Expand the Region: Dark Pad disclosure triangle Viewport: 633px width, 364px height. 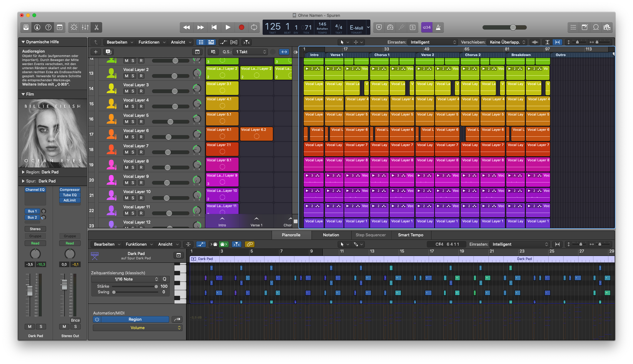pyautogui.click(x=23, y=172)
